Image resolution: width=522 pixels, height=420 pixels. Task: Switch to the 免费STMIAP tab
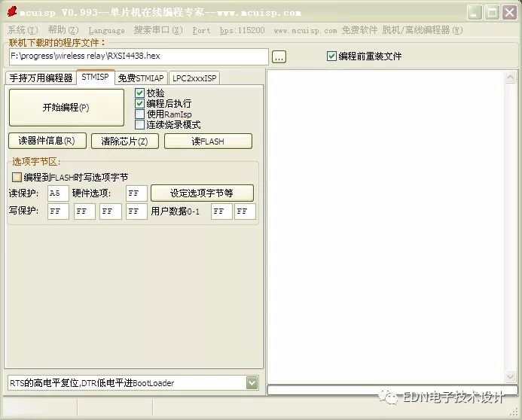point(141,78)
